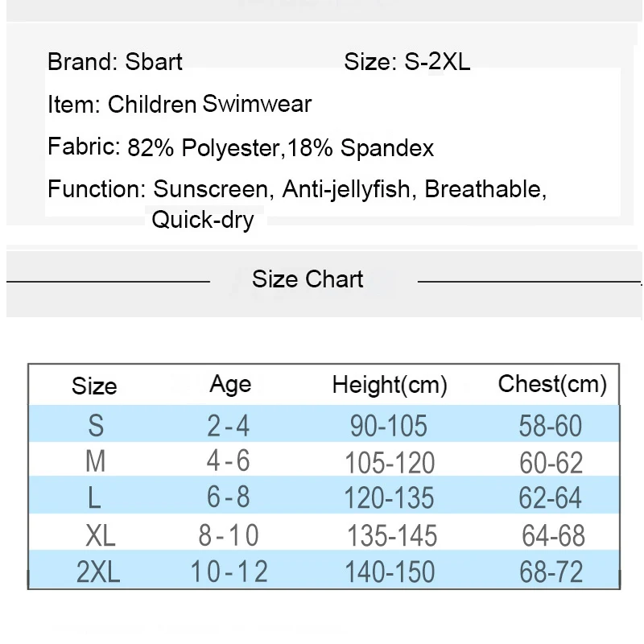Select the Chest(cm) column header

click(552, 385)
